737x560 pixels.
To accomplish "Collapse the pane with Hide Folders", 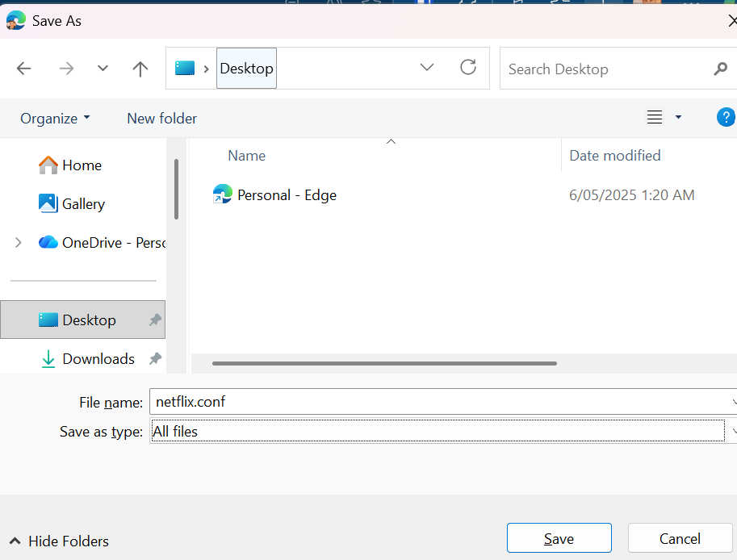I will tap(59, 541).
